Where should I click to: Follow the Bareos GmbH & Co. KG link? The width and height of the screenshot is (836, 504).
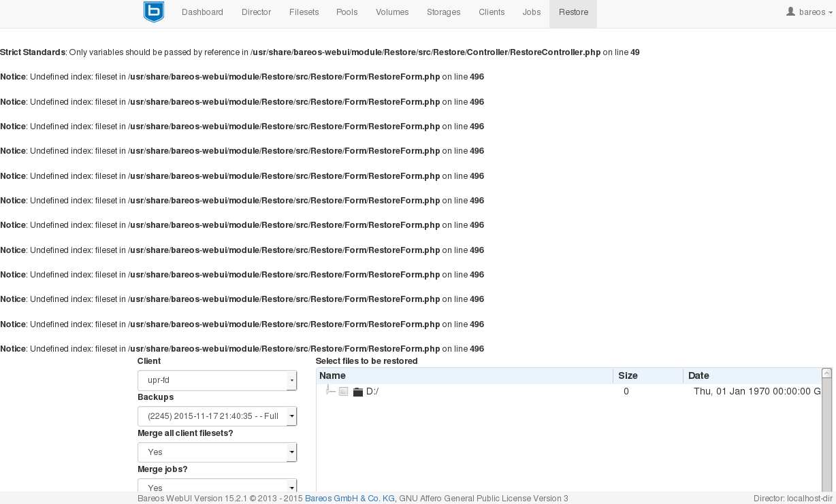point(349,499)
